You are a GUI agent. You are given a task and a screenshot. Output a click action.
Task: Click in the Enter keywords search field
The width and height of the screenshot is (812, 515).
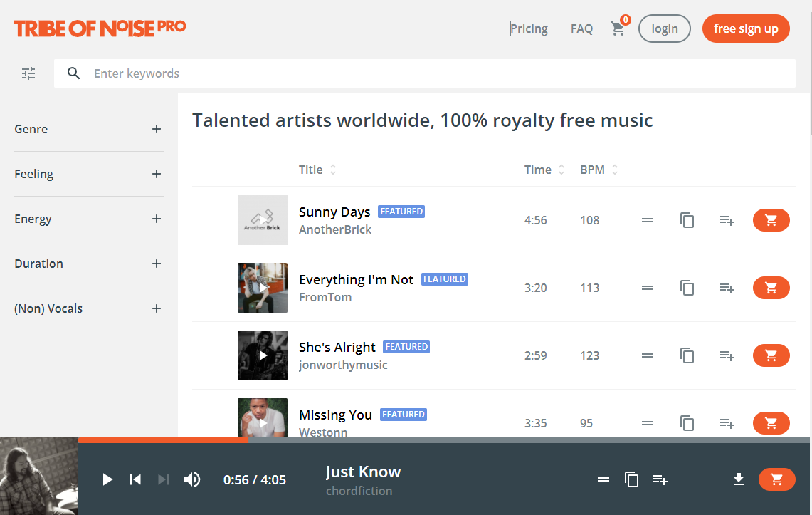[425, 73]
